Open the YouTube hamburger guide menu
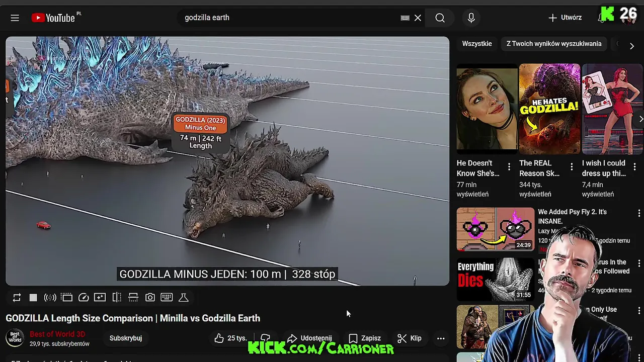 pyautogui.click(x=15, y=18)
